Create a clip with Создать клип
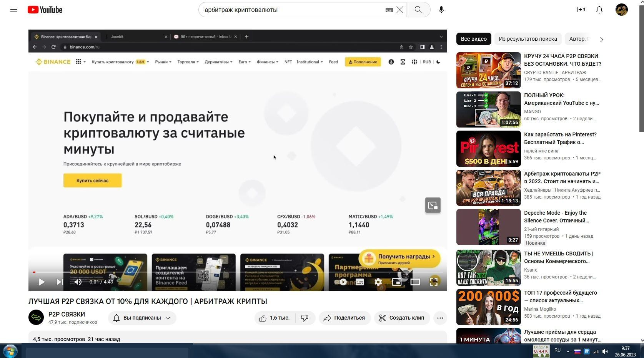Image resolution: width=644 pixels, height=358 pixels. (x=402, y=318)
